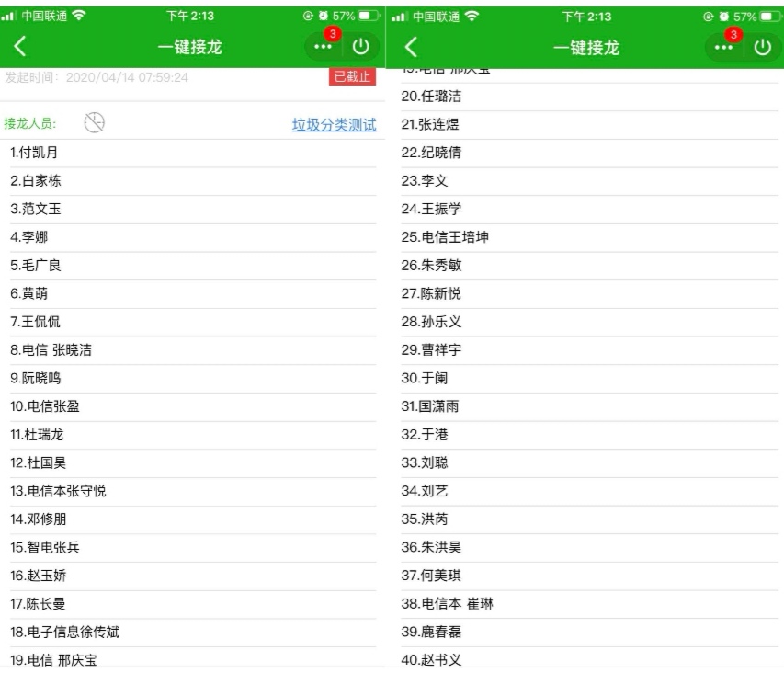Select entry 1.付凯月 in the list
784x673 pixels.
coord(34,153)
